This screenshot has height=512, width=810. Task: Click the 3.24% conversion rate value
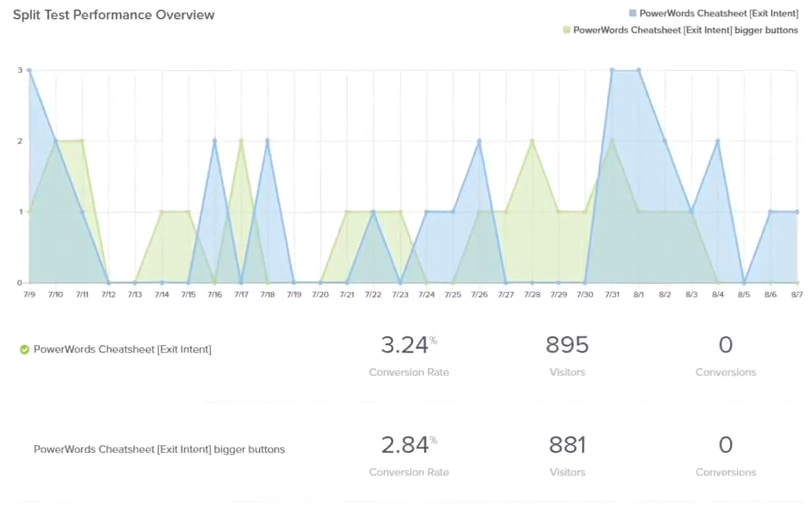coord(409,345)
